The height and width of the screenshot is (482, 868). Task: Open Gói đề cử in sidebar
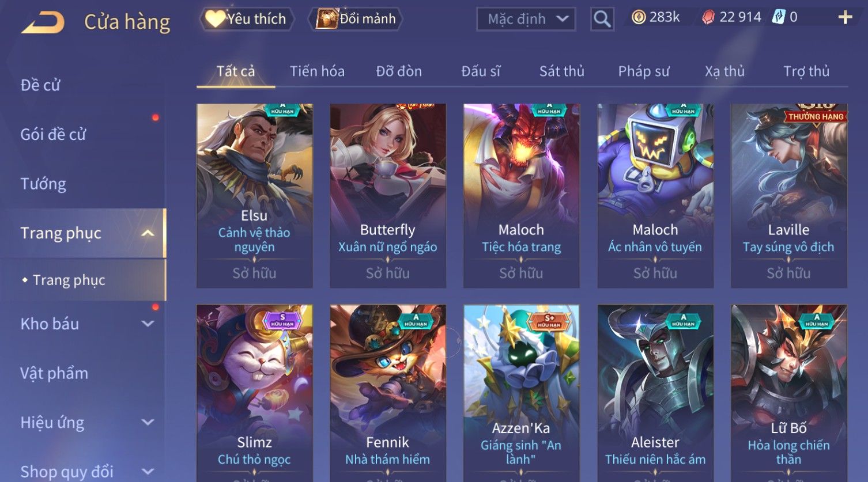tap(53, 134)
